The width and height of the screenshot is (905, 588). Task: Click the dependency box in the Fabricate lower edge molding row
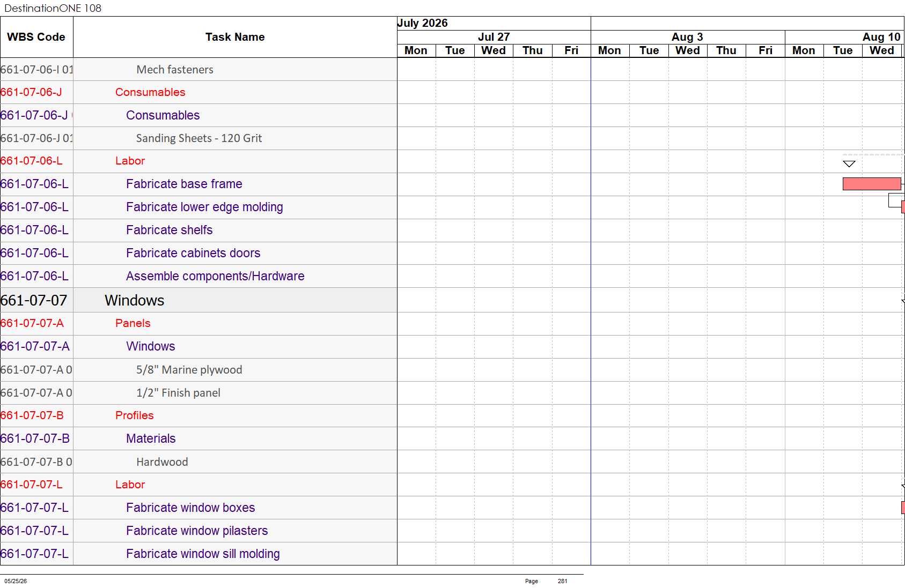[x=895, y=200]
